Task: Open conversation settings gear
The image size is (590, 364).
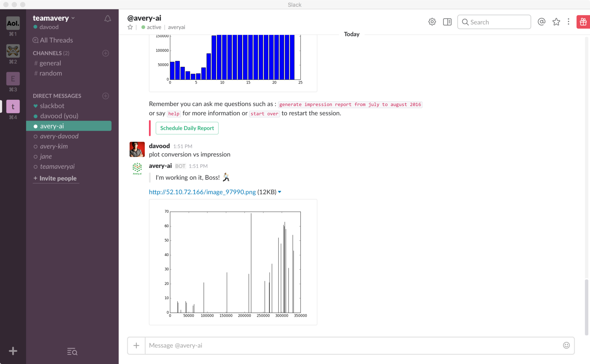Action: (x=432, y=22)
